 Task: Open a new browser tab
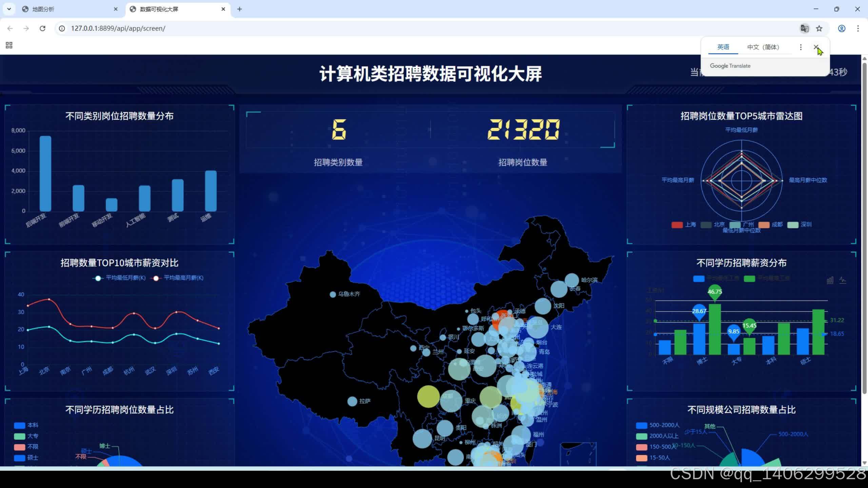(x=239, y=9)
